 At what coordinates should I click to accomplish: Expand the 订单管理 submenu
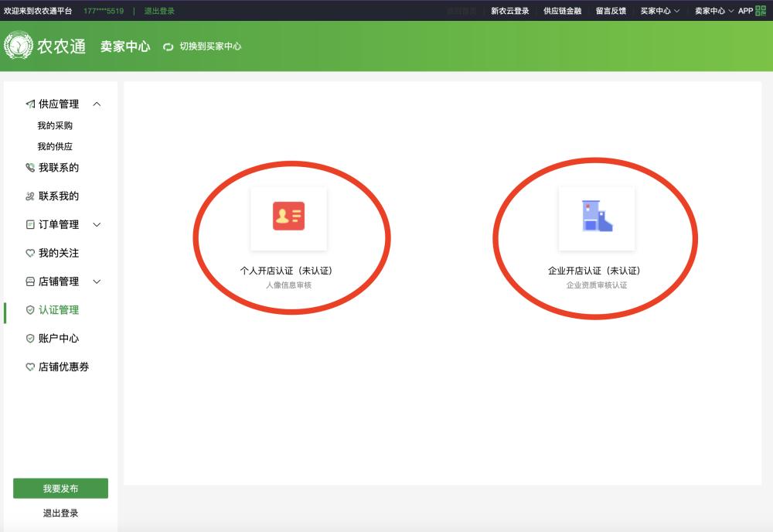(95, 224)
